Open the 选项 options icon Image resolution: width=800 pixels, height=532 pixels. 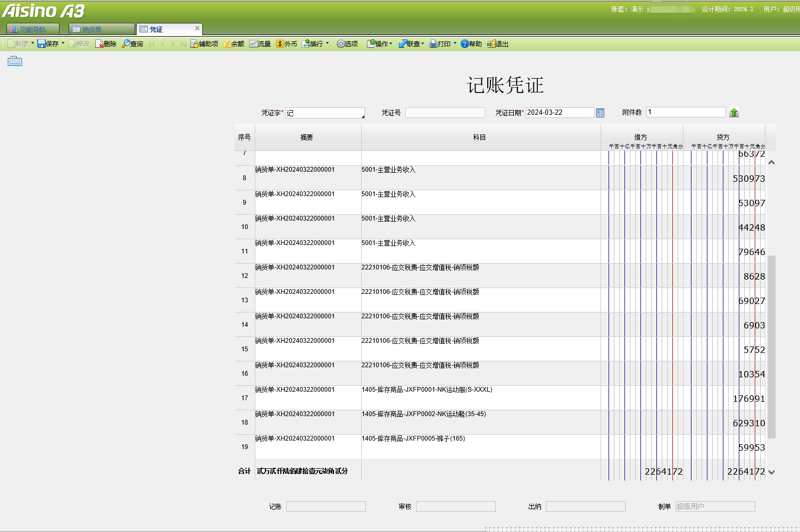tap(346, 44)
